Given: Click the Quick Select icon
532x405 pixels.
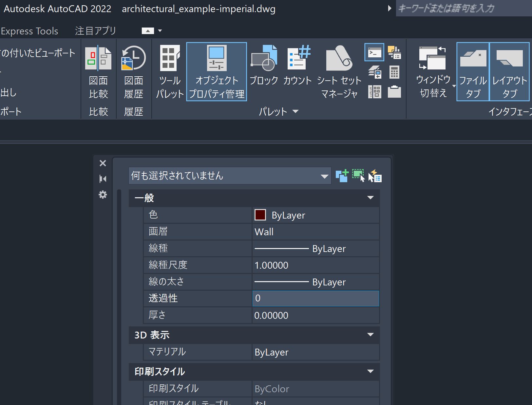Looking at the screenshot, I should 375,176.
